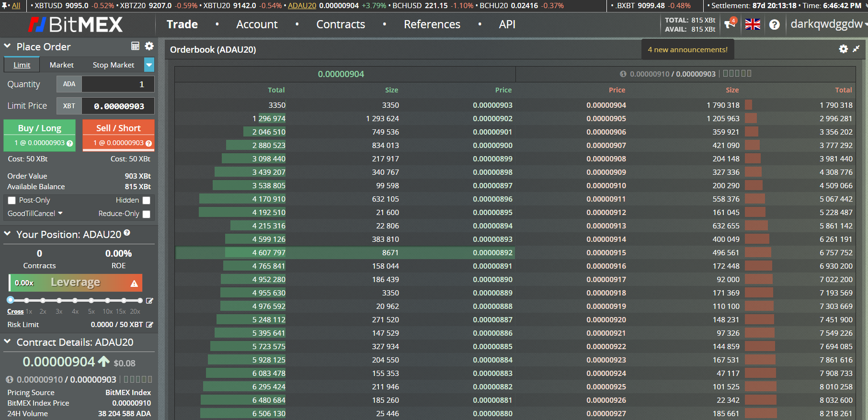Image resolution: width=868 pixels, height=420 pixels.
Task: Open the API menu
Action: coord(507,24)
